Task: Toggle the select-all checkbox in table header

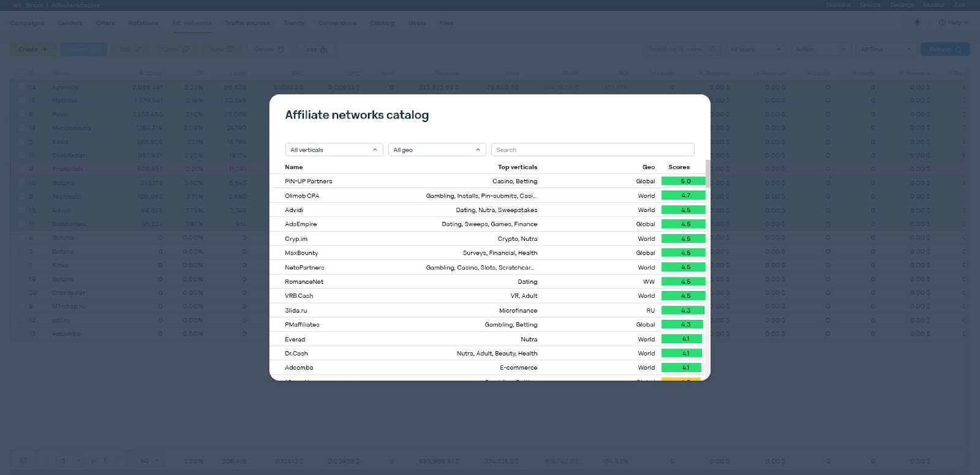Action: point(22,74)
